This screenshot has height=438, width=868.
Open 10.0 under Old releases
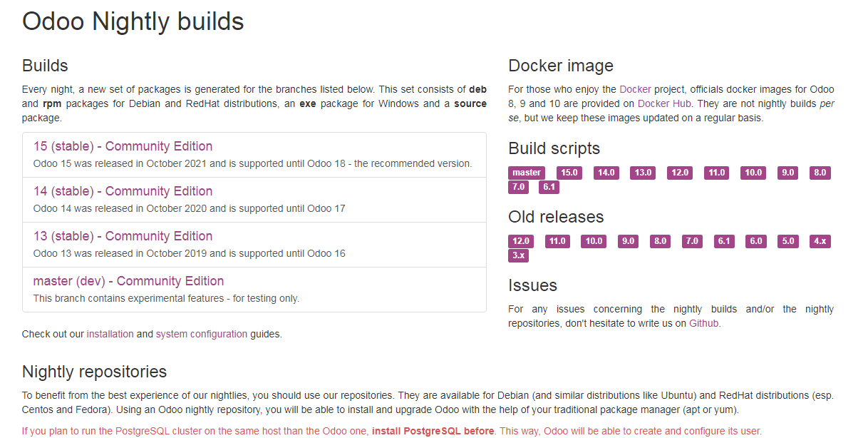click(x=594, y=241)
